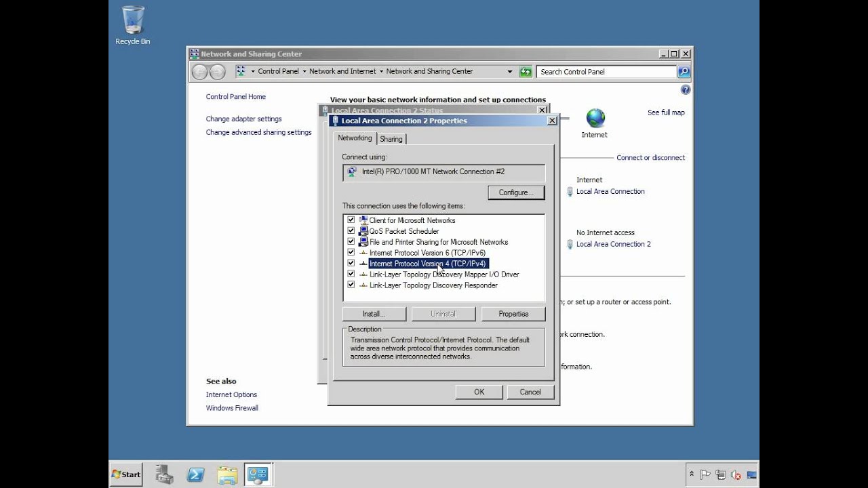Screen dimensions: 868x488
Task: Toggle Internet Protocol Version 6 checkbox
Action: 351,253
